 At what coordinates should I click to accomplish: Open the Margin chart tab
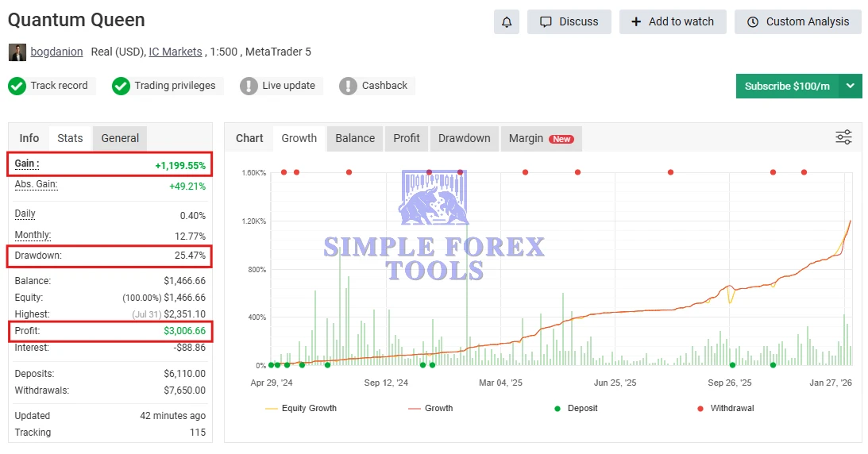click(540, 138)
